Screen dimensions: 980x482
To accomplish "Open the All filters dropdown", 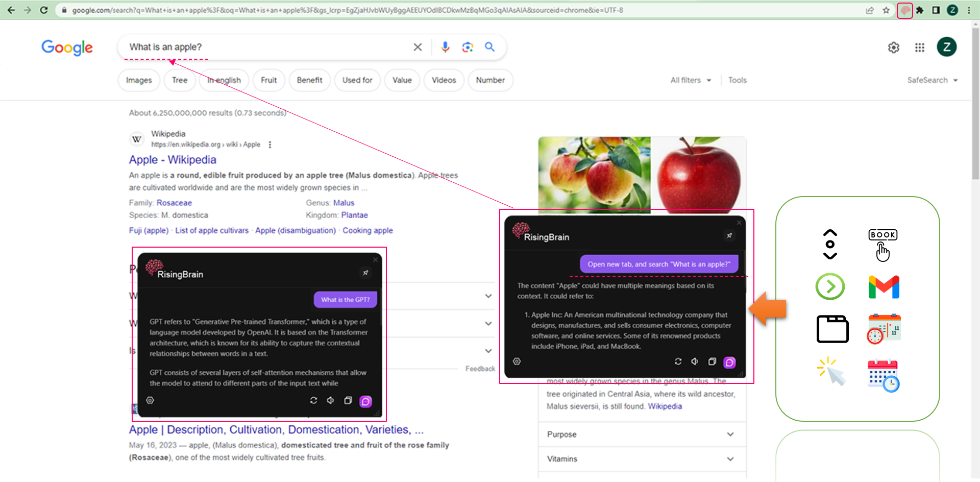I will pyautogui.click(x=690, y=80).
